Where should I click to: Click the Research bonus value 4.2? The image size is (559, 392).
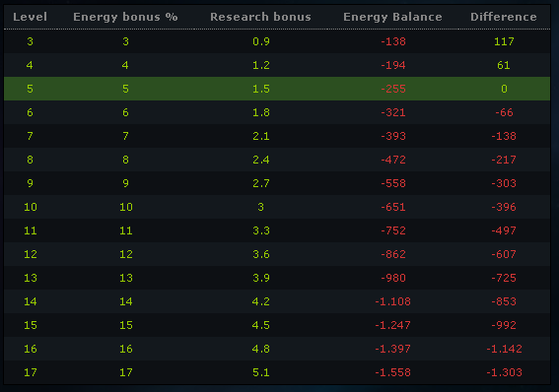[x=261, y=301]
